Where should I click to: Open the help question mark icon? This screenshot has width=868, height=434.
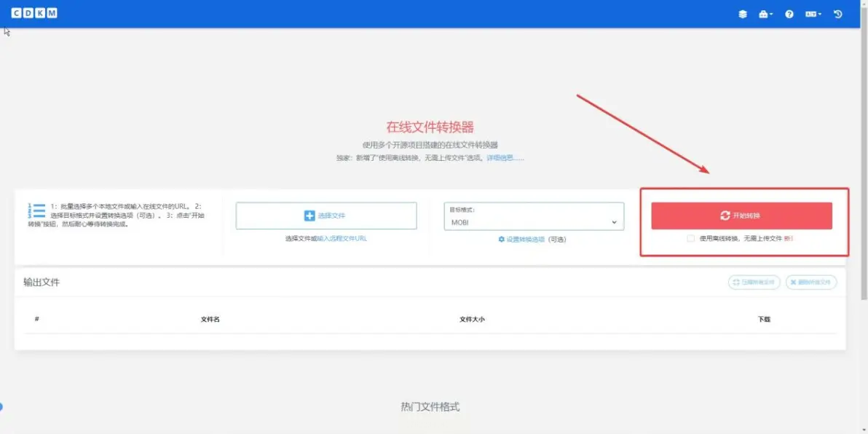click(x=789, y=15)
